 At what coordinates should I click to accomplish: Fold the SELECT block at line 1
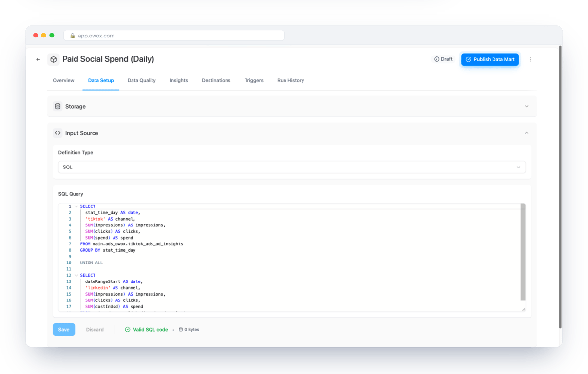[x=76, y=206]
